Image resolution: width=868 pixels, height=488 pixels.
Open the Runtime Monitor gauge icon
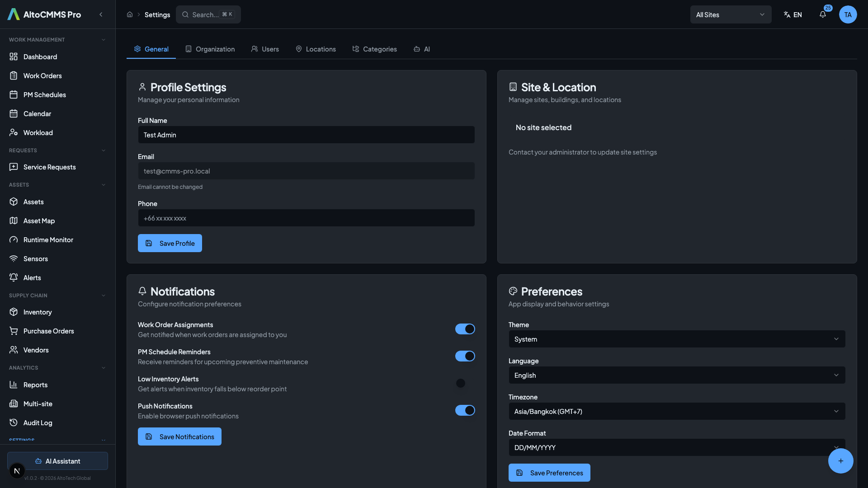click(14, 240)
